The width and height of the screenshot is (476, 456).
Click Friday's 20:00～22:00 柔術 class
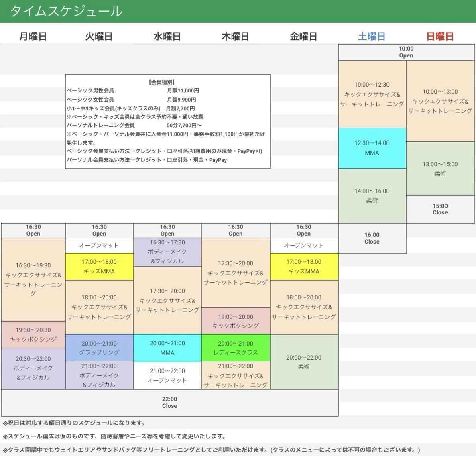click(304, 362)
